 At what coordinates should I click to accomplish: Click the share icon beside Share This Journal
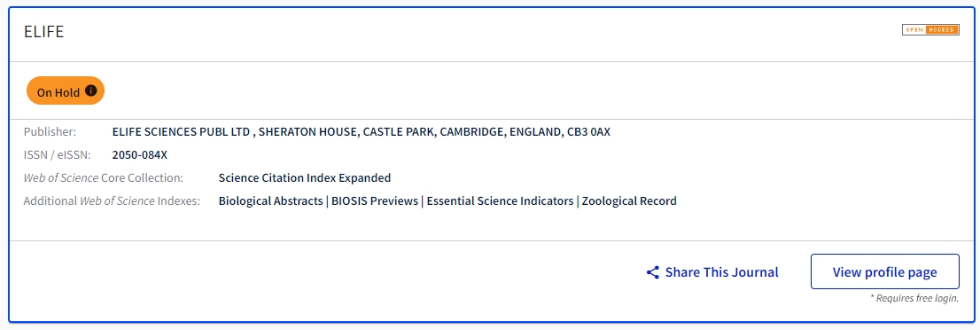[652, 272]
